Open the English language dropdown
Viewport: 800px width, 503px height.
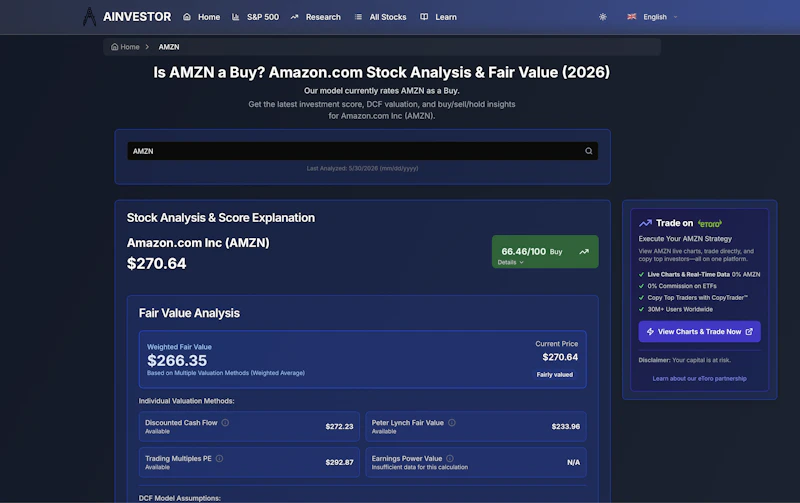(x=653, y=17)
